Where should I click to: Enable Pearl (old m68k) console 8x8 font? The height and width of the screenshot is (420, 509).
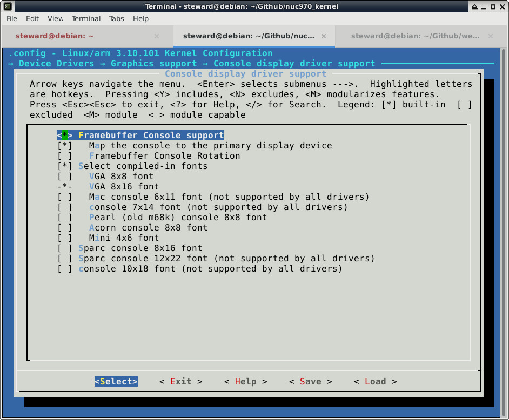tap(162, 218)
